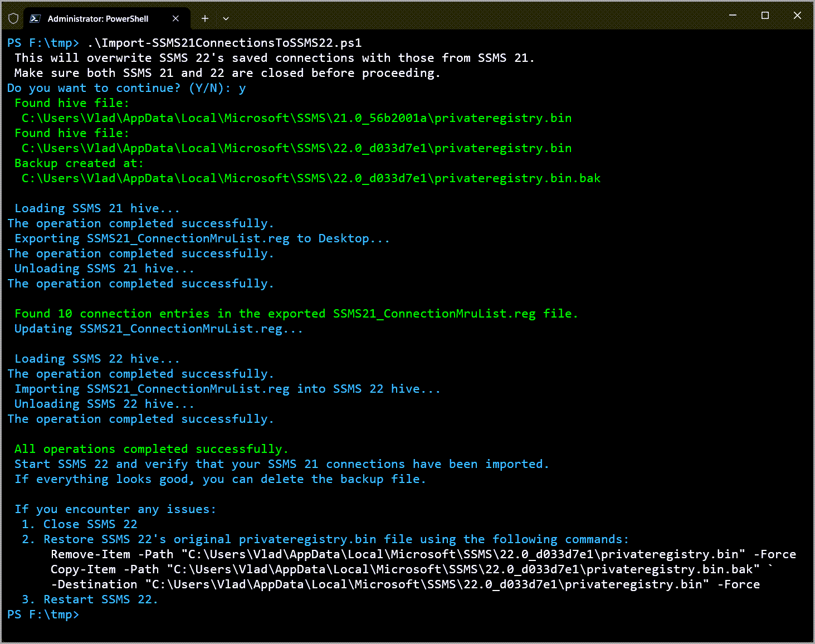Click the Import-SSMS21ConnectionsToSSMS22.ps1 script name

click(224, 42)
